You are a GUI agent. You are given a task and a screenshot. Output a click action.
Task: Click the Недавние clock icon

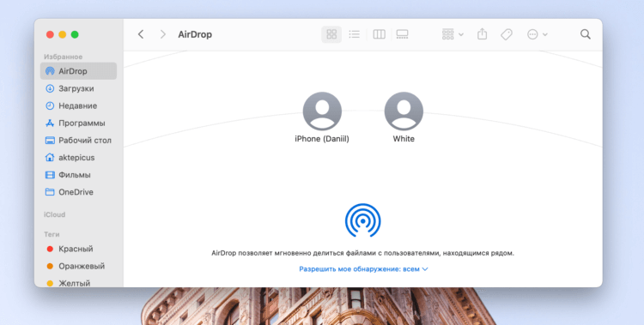coord(50,105)
